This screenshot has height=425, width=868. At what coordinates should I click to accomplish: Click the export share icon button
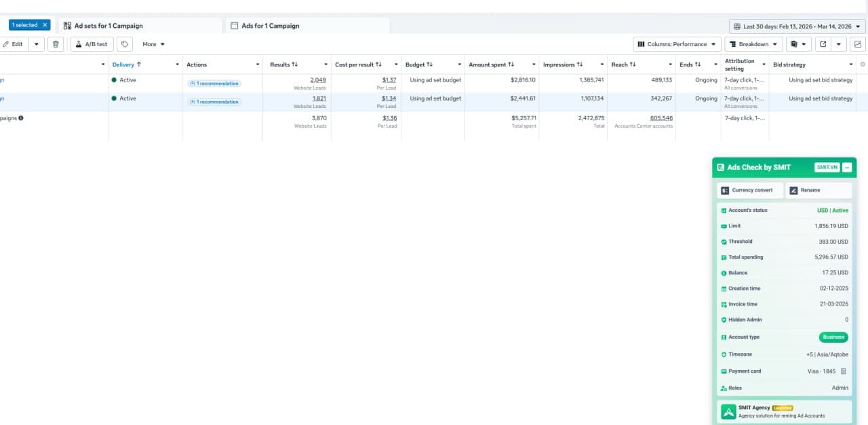(823, 44)
